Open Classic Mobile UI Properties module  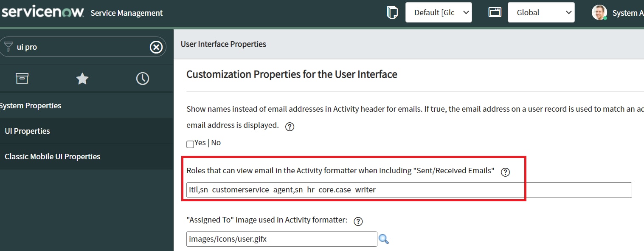click(x=87, y=156)
